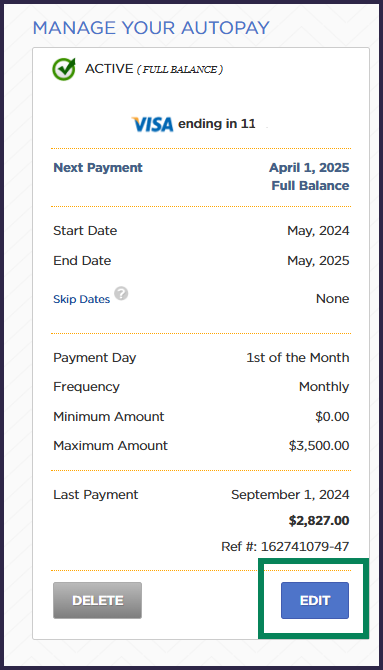Image resolution: width=383 pixels, height=670 pixels.
Task: Click the VISA card logo
Action: (x=152, y=124)
